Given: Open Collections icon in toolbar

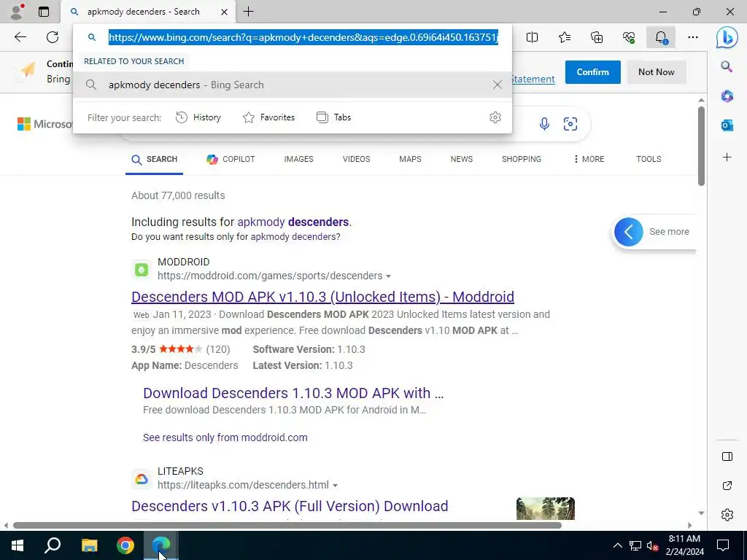Looking at the screenshot, I should tap(597, 37).
